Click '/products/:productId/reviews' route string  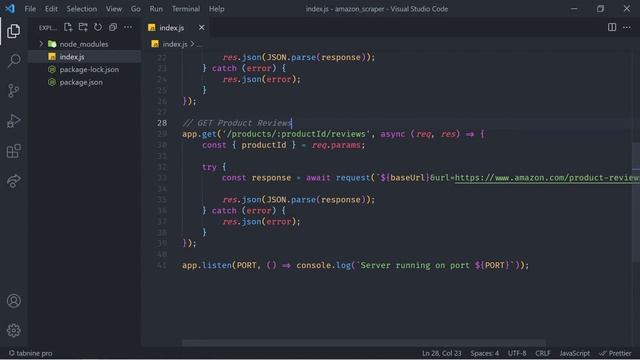click(296, 134)
